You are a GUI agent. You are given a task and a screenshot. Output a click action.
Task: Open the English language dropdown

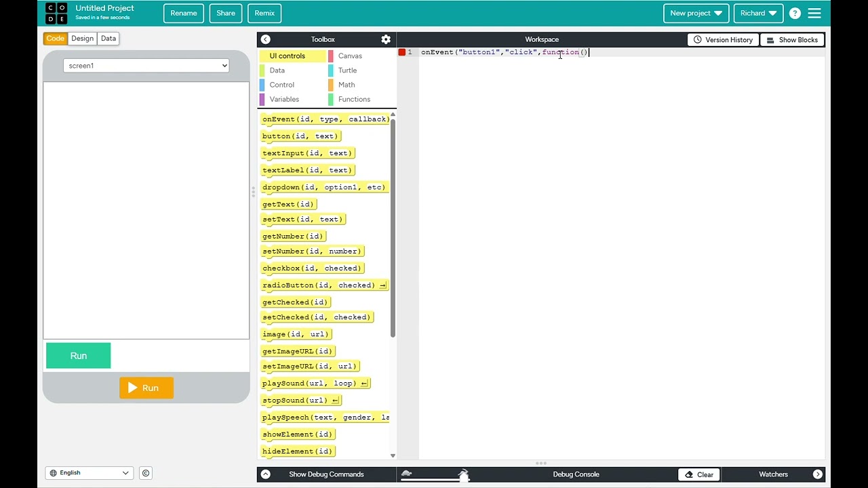point(89,473)
